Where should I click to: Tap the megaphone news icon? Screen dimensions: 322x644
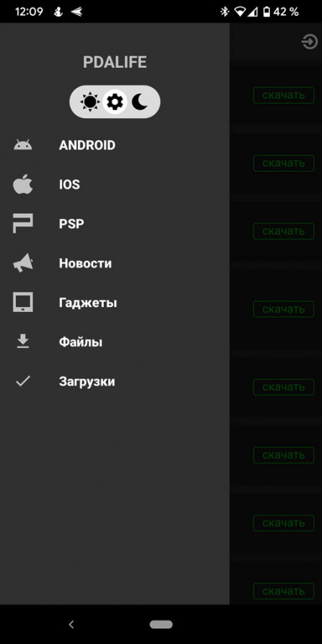coord(23,263)
